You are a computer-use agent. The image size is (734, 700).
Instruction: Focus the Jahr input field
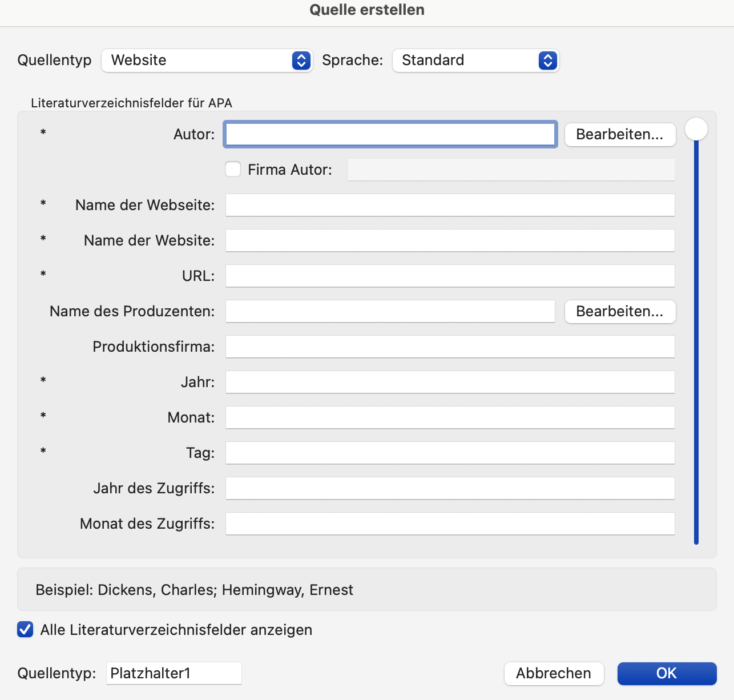[x=450, y=382]
